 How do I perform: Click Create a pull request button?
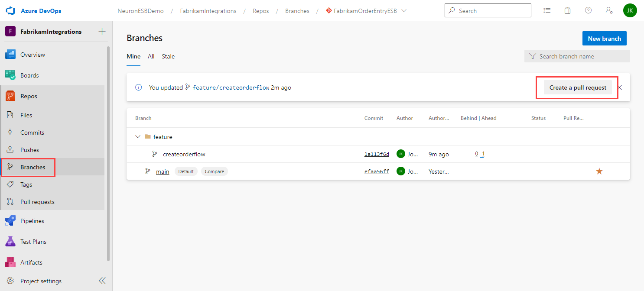pyautogui.click(x=578, y=87)
